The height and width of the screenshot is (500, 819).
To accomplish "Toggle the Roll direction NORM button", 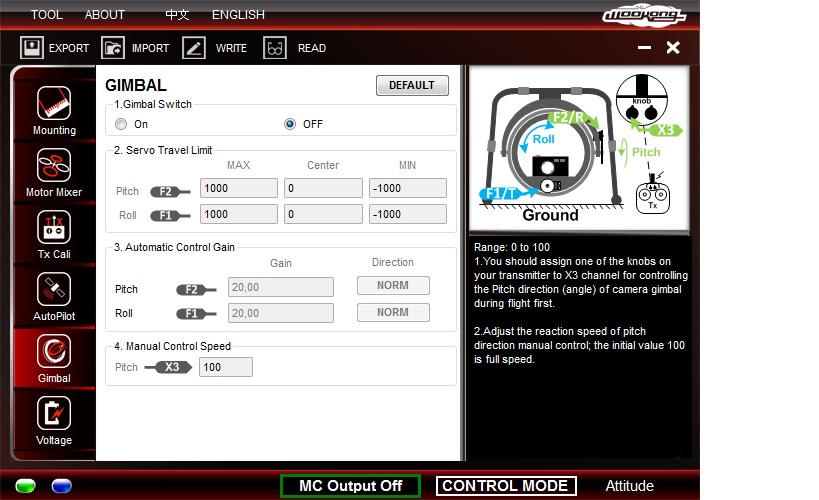I will pos(393,312).
